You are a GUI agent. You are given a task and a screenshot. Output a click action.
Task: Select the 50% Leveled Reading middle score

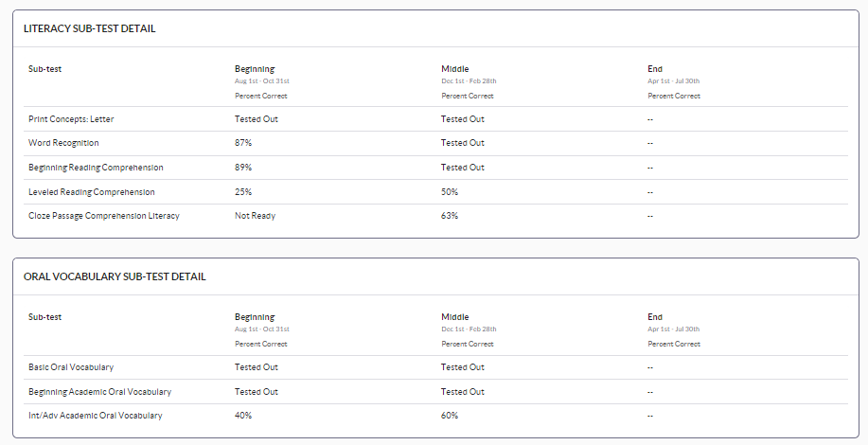coord(450,192)
